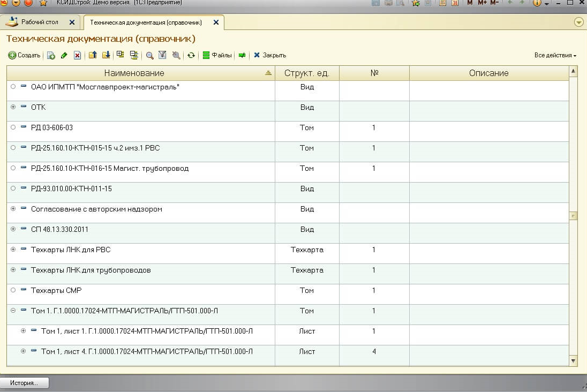Open the Все действия dropdown menu
Screen dimensions: 587x392
(555, 55)
